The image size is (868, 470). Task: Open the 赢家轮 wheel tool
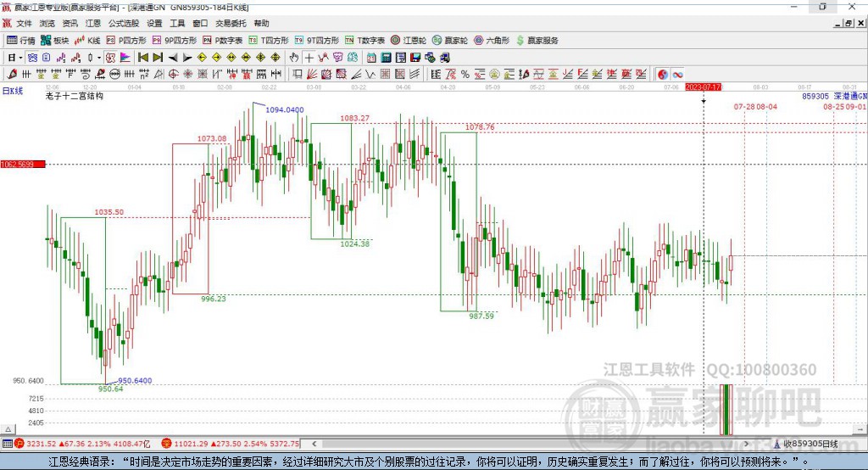pos(450,41)
